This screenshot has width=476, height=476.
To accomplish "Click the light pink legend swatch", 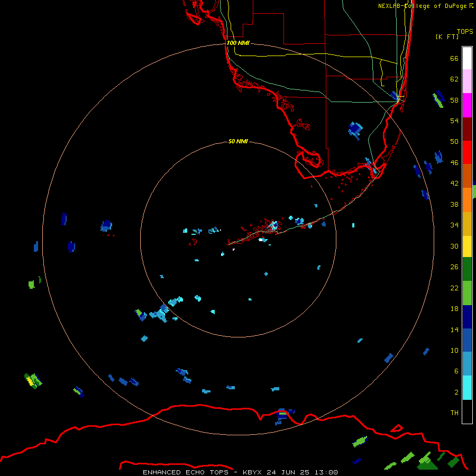I will pos(467,81).
